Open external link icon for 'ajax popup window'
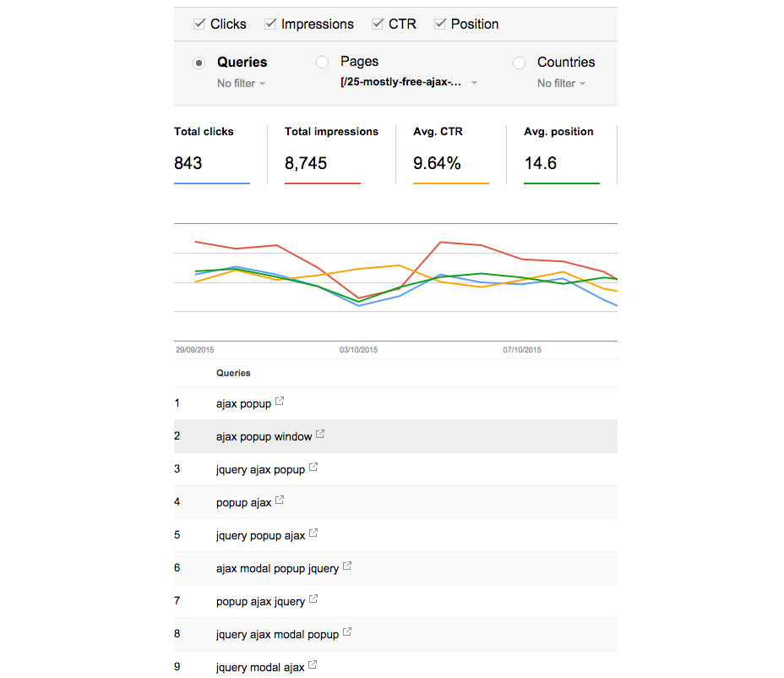784x678 pixels. point(320,434)
